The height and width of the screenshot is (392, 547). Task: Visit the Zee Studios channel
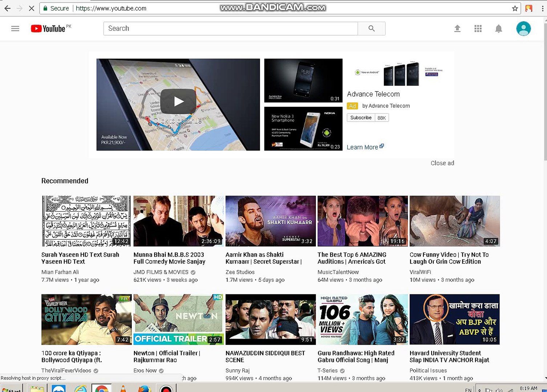240,272
